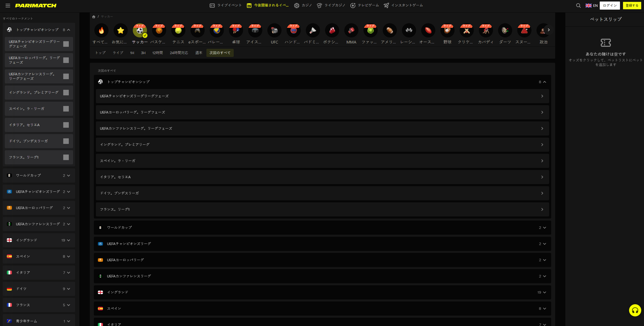Click the yellow 登録する button
644x326 pixels.
632,5
